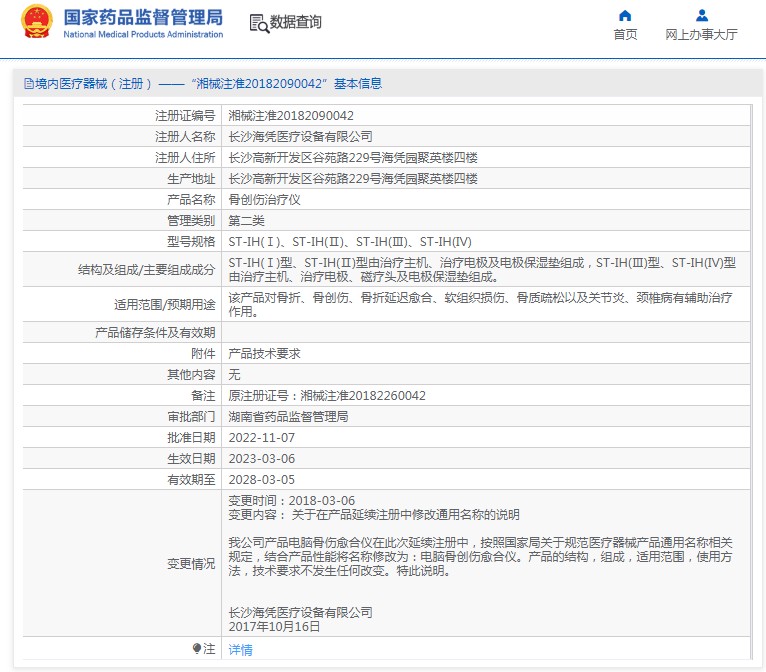Select the intended use text 该产品对骨折
The width and height of the screenshot is (766, 672).
click(480, 304)
